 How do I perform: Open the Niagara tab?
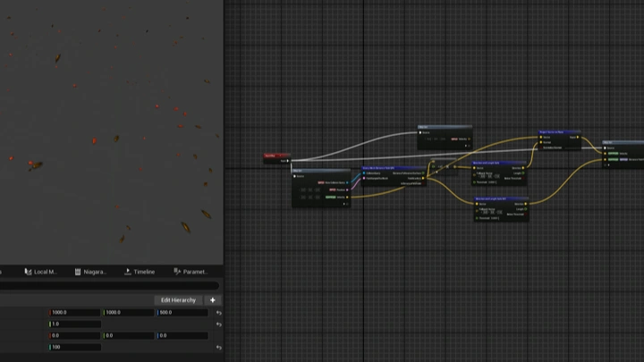(x=91, y=272)
